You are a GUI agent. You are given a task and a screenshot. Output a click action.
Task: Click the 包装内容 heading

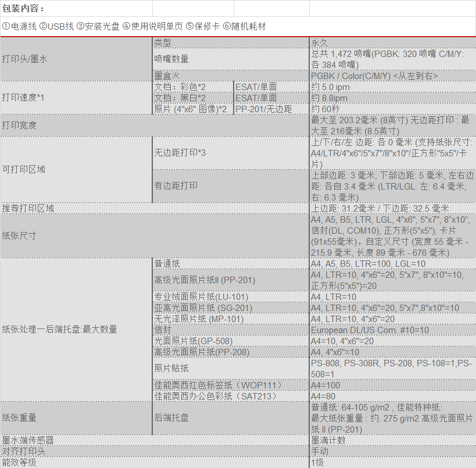pyautogui.click(x=23, y=9)
